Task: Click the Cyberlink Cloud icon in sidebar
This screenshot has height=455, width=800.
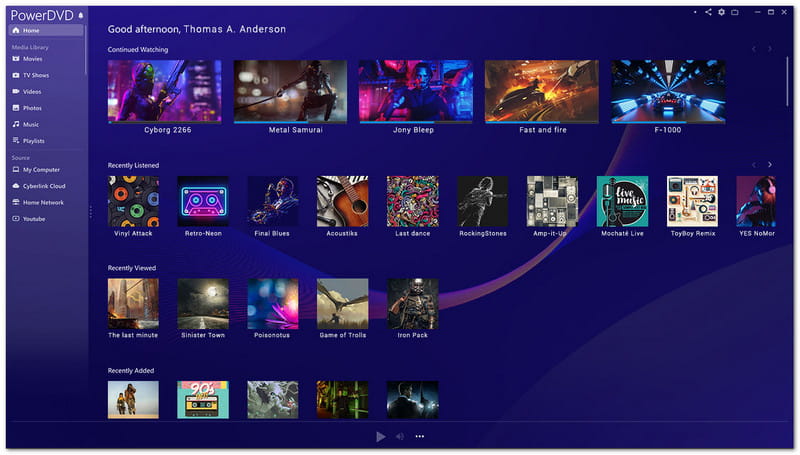Action: tap(15, 185)
